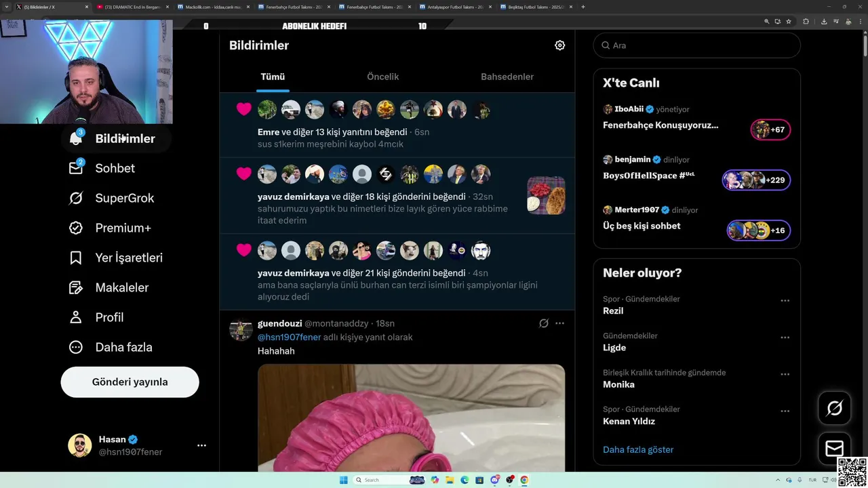
Task: Click the +67 listeners bubble
Action: 770,129
